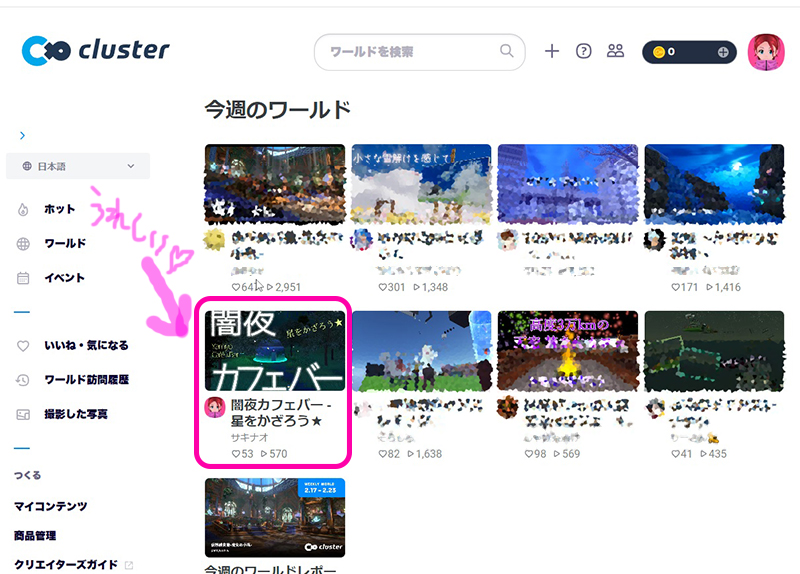
Task: Select ワールド in the sidebar
Action: pos(65,243)
